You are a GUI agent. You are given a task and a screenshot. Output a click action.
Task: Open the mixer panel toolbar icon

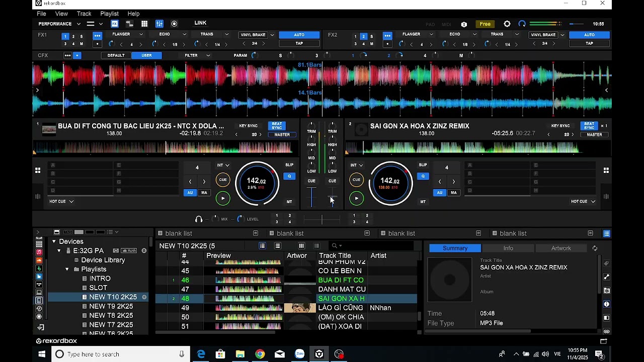159,24
